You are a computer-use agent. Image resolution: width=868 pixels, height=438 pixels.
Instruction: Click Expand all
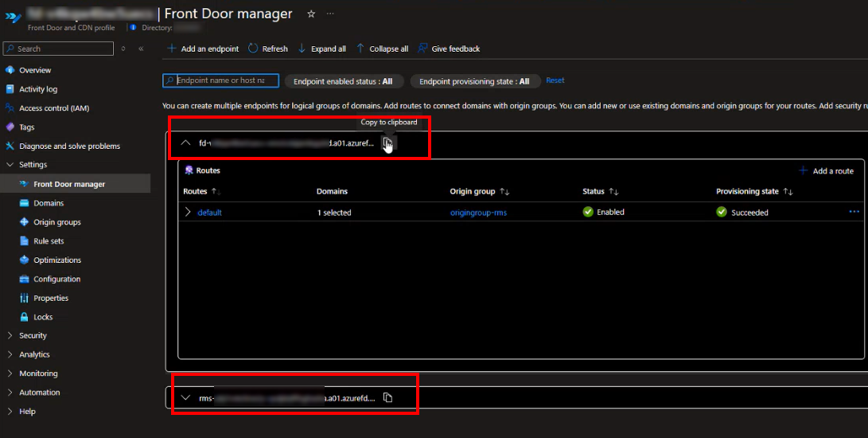(x=321, y=49)
